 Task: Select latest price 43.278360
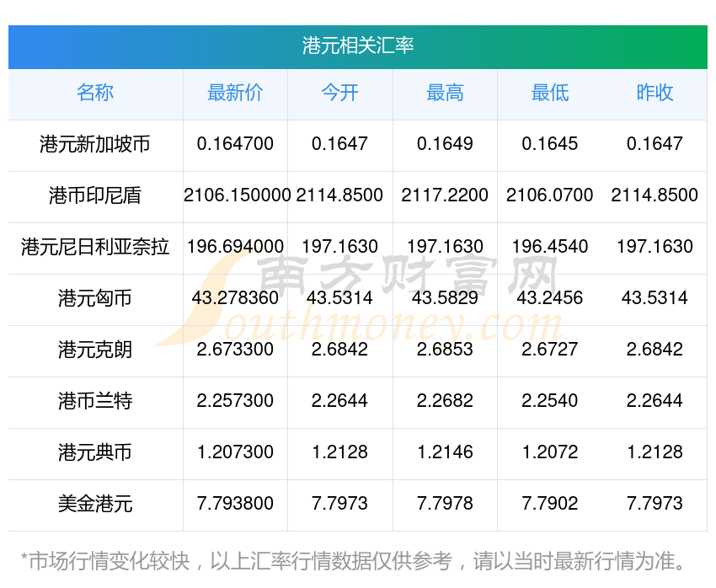pyautogui.click(x=235, y=298)
